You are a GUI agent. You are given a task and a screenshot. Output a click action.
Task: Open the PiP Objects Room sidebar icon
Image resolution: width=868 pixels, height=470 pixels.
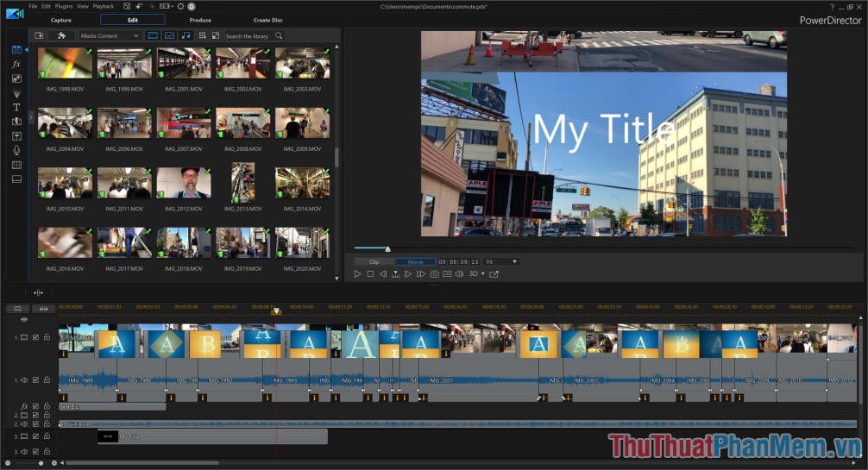pos(16,78)
